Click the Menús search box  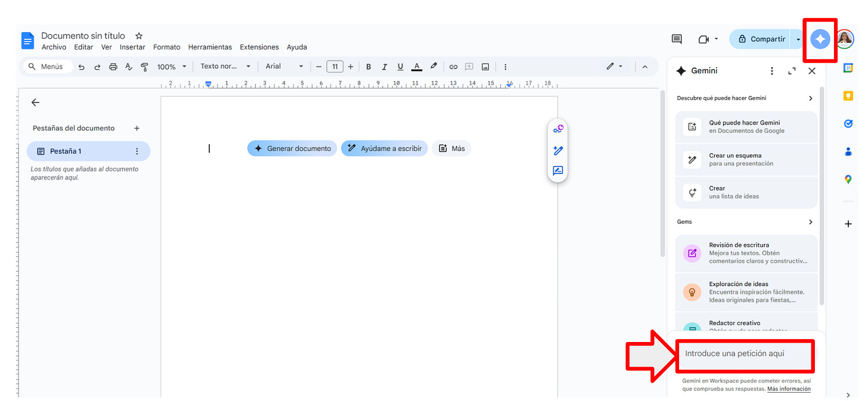coord(48,67)
